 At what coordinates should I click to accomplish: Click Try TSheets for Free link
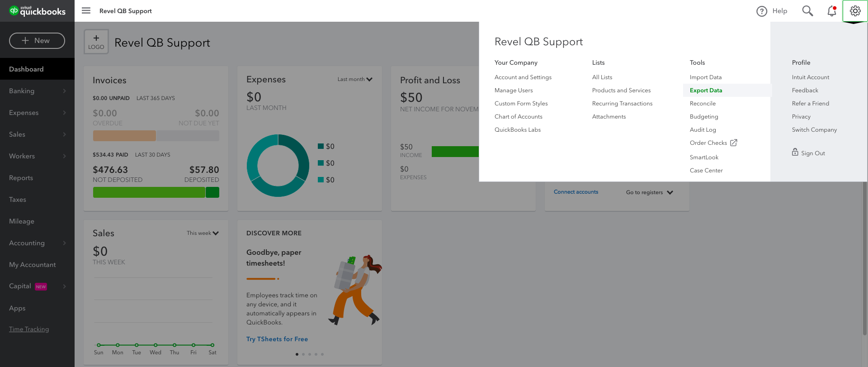pos(277,339)
